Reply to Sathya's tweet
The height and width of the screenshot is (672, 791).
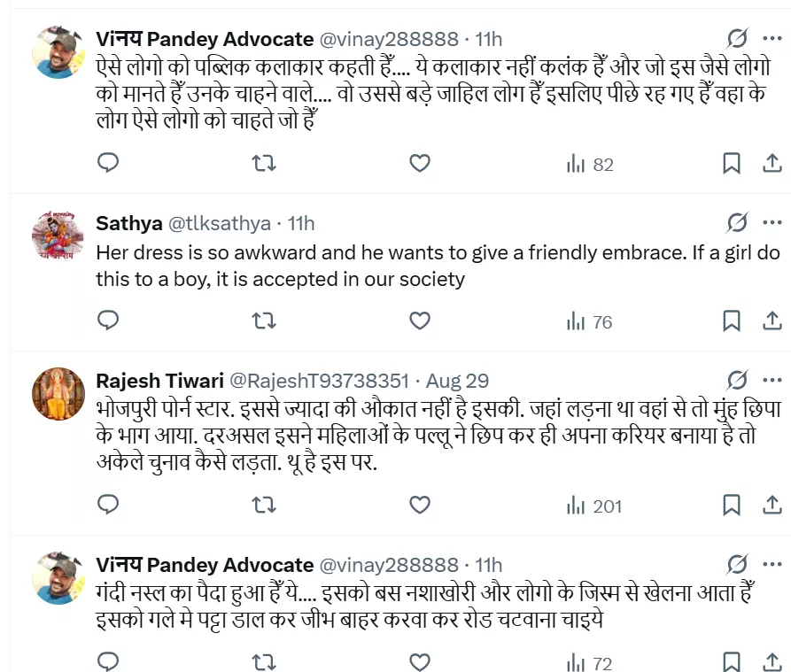[108, 321]
